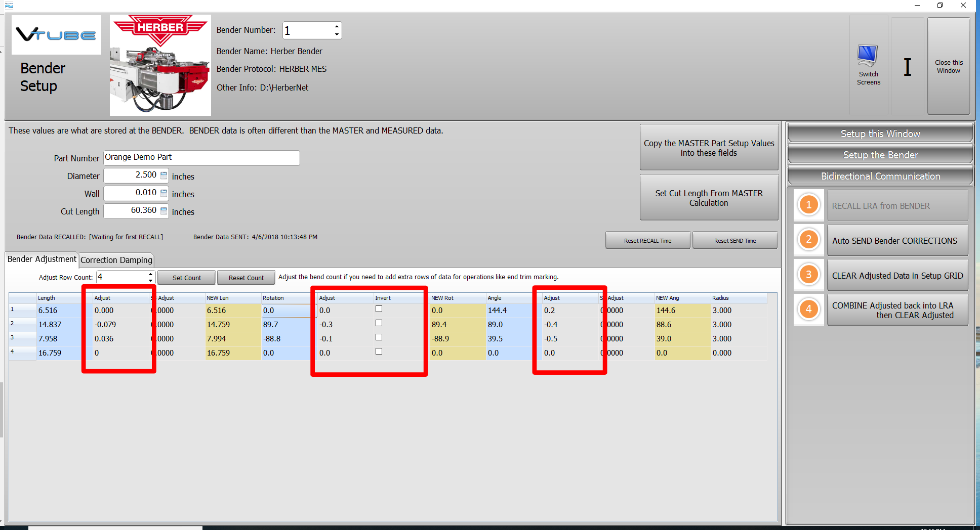Check the Invert checkbox in row 1

379,309
